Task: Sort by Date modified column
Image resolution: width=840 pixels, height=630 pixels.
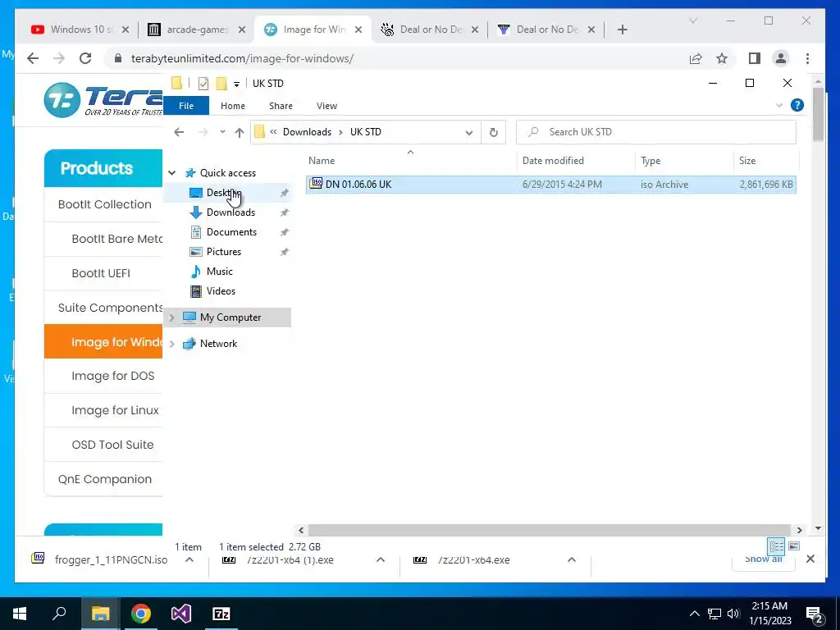Action: (x=576, y=161)
